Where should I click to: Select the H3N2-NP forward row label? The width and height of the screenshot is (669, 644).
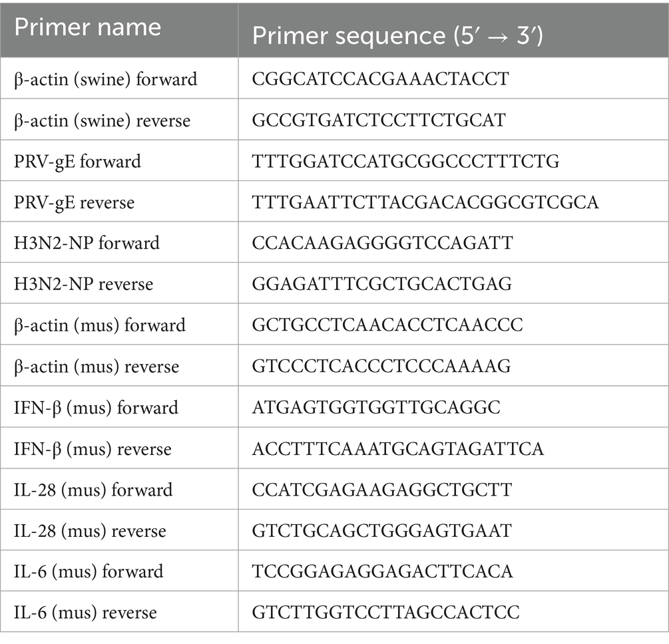click(x=87, y=243)
